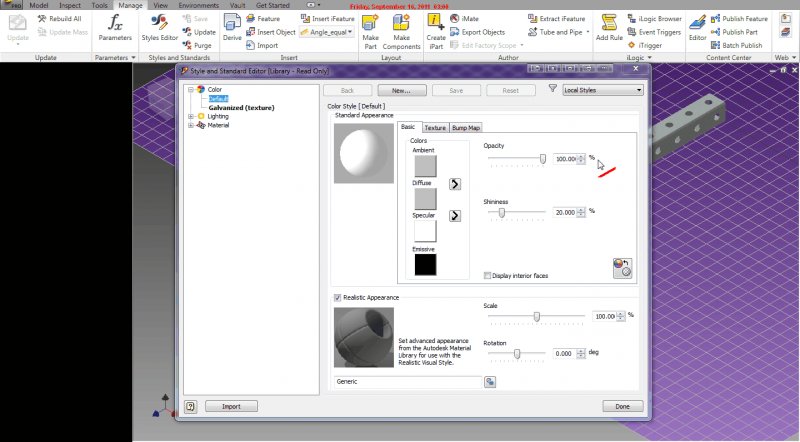Viewport: 800px width, 442px height.
Task: Click the Derive icon in Insert panel
Action: [232, 26]
